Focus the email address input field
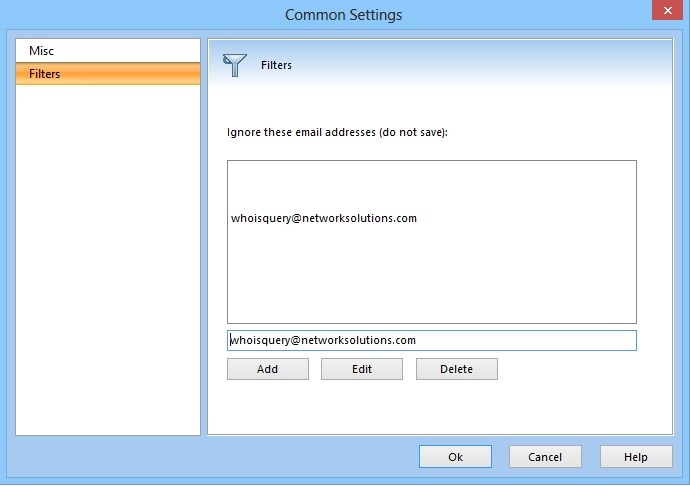Screen dimensions: 690x487 tap(432, 341)
